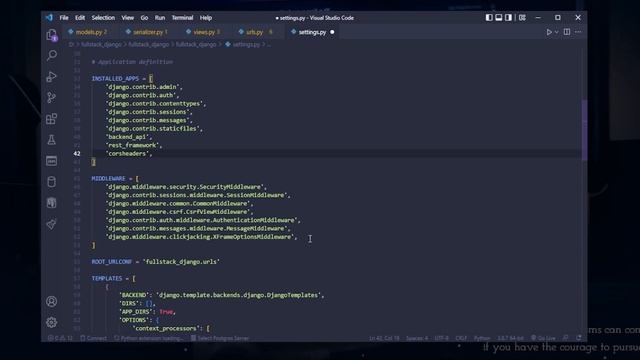Open run options dropdown arrow beside play
The height and width of the screenshot is (360, 640).
pos(556,32)
